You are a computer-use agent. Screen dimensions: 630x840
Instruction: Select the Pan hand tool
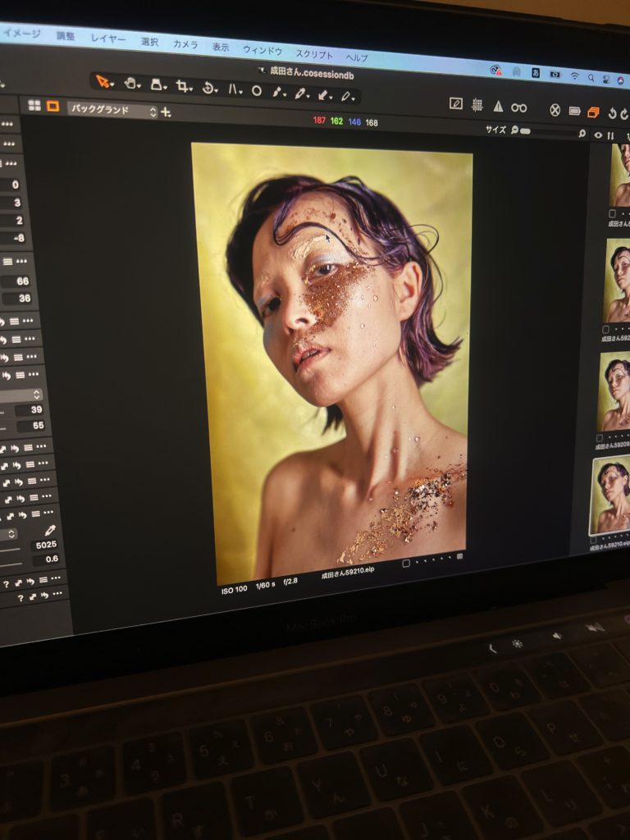click(x=131, y=83)
